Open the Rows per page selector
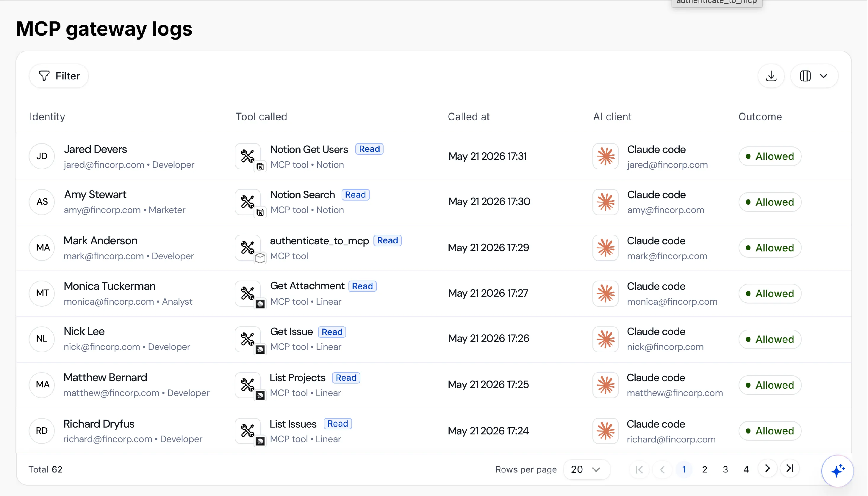Screen dimensions: 868x496 tap(586, 470)
